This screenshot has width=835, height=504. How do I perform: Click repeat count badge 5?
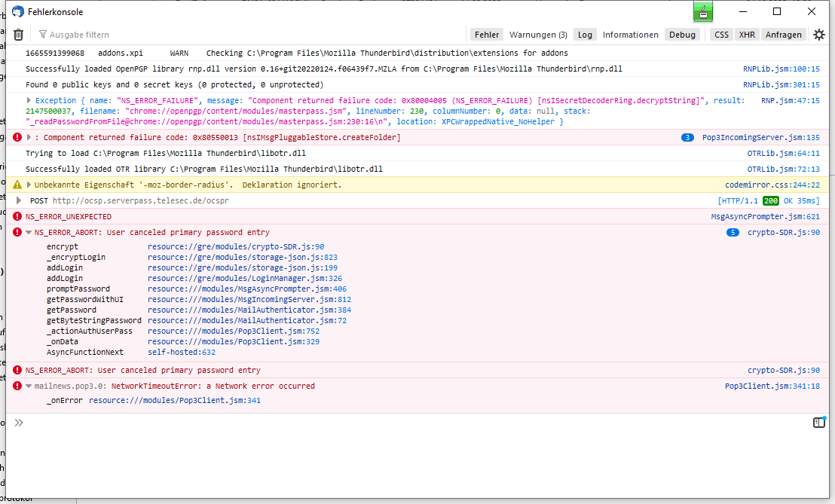(x=733, y=233)
